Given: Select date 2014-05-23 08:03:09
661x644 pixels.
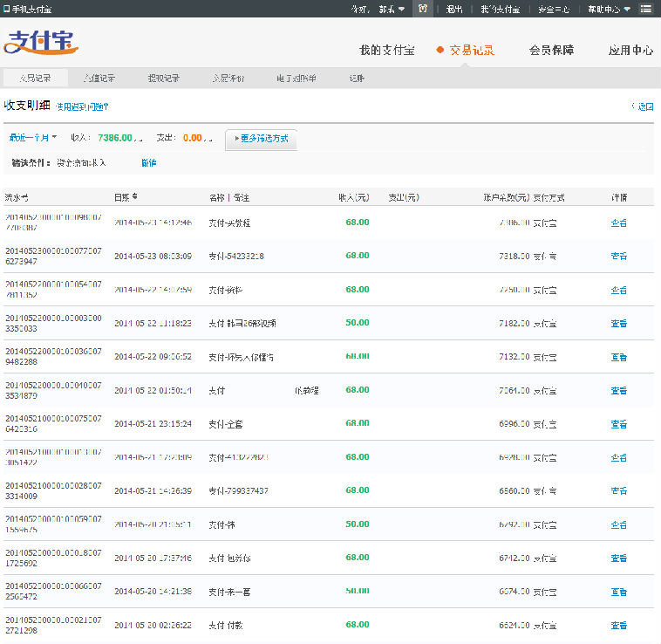Looking at the screenshot, I should [153, 256].
